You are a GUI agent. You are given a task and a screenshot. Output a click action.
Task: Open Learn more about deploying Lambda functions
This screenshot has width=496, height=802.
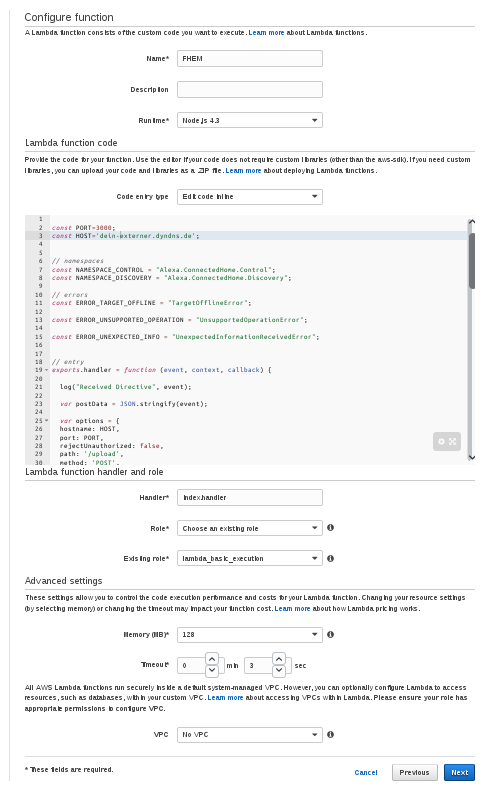(x=243, y=170)
